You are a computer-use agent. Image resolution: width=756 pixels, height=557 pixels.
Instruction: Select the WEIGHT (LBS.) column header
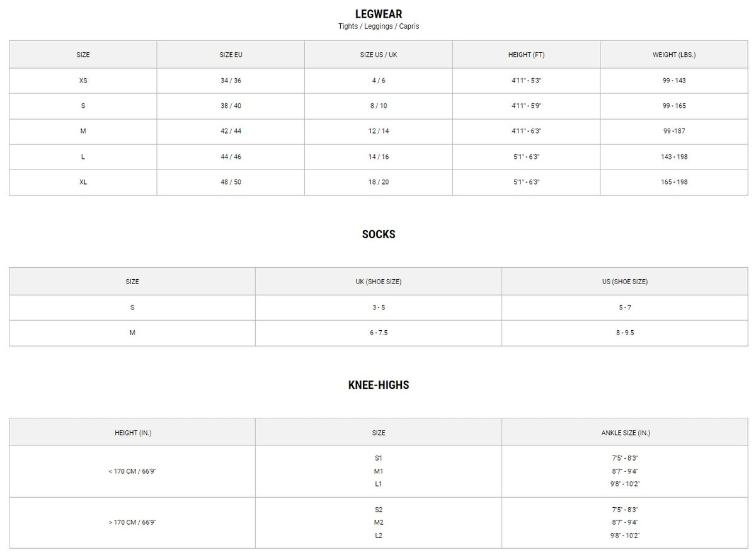pos(674,55)
